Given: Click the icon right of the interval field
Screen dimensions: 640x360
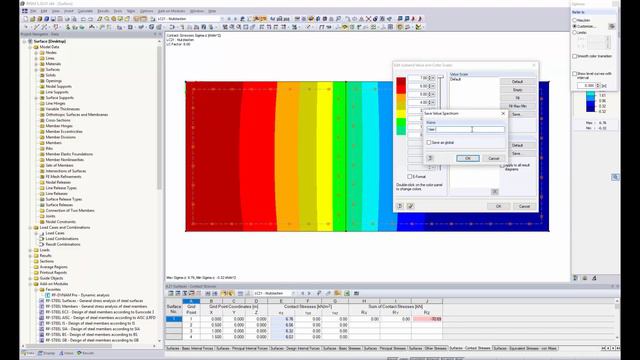Looking at the screenshot, I should point(604,86).
